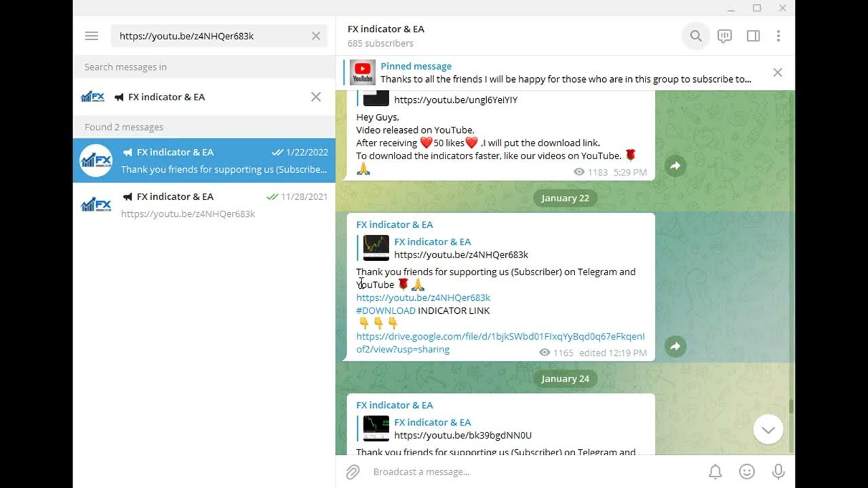Open the three-dot more options menu
This screenshot has width=868, height=488.
pos(778,36)
